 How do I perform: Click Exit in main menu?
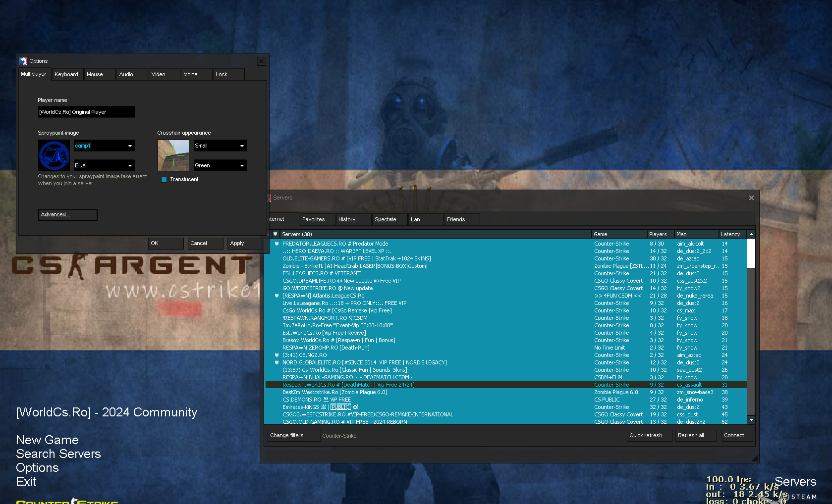pos(26,482)
